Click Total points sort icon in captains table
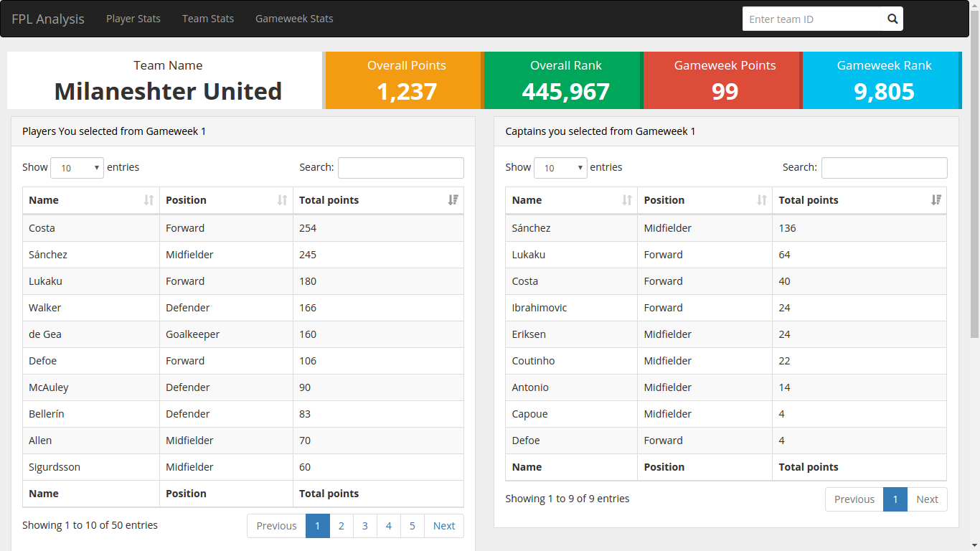 [936, 199]
